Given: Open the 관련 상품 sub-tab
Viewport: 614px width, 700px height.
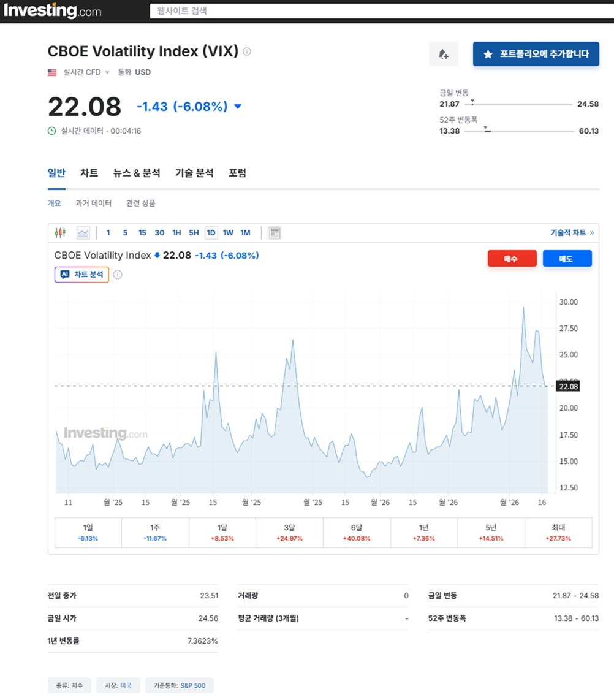Looking at the screenshot, I should point(140,203).
